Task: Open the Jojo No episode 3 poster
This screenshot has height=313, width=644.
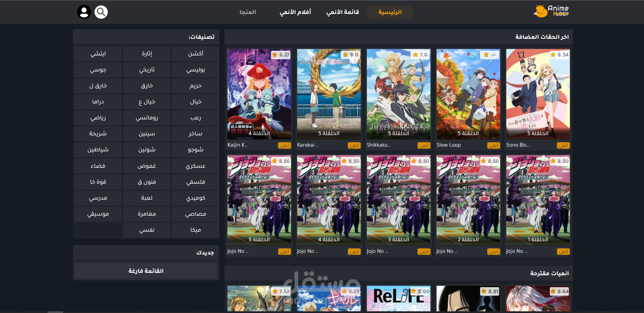Action: coord(399,200)
